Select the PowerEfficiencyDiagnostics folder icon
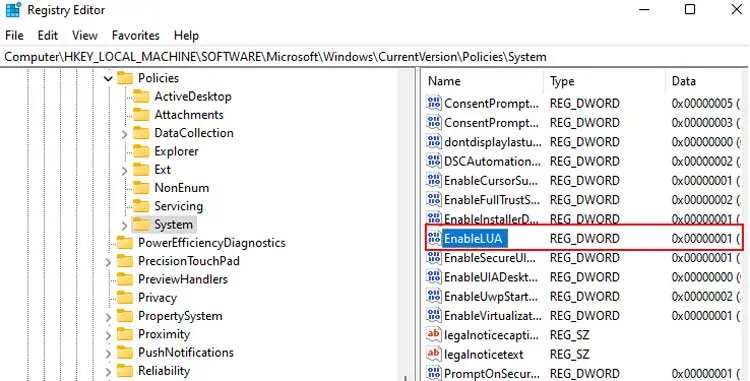The width and height of the screenshot is (750, 381). click(x=124, y=243)
